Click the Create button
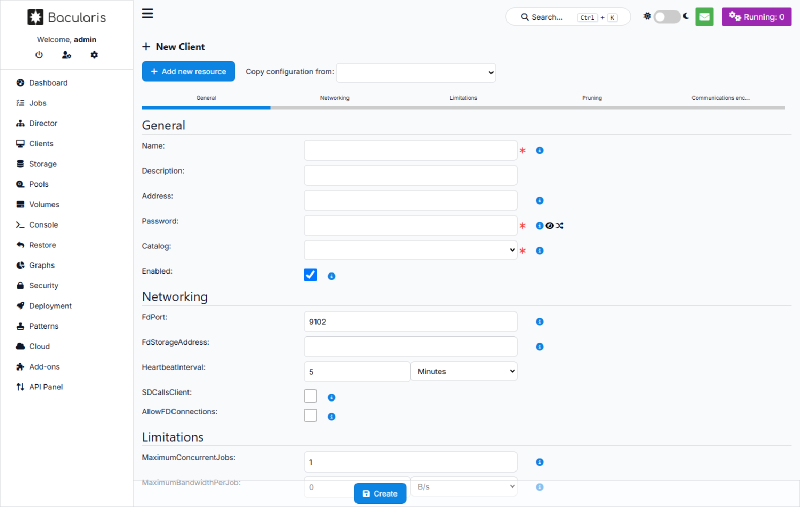Viewport: 800px width, 507px height. (380, 494)
